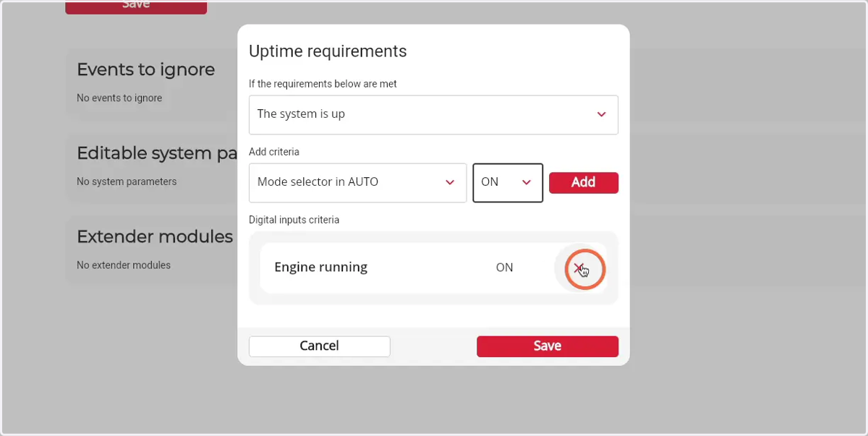Viewport: 868px width, 436px height.
Task: Click the No system parameters text
Action: pyautogui.click(x=127, y=181)
